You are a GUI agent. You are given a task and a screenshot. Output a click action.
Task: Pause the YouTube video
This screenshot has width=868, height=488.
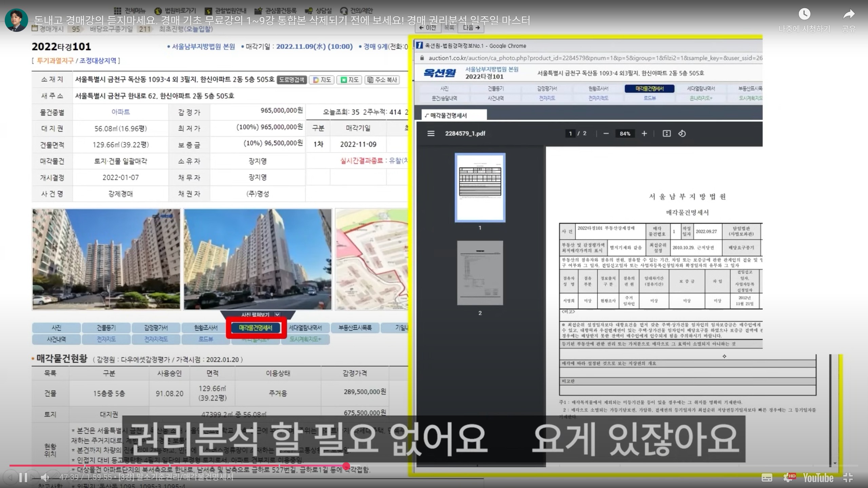click(x=23, y=478)
